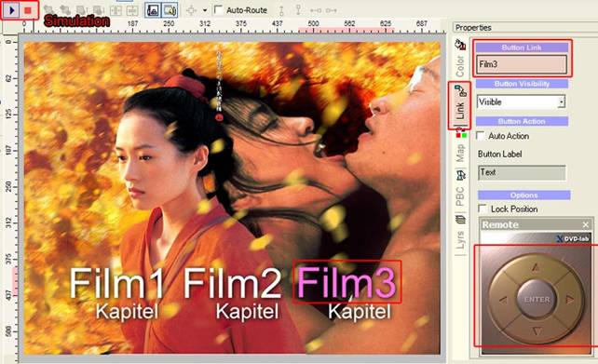Click the first horizontal route icon in toolbar

(x=316, y=10)
